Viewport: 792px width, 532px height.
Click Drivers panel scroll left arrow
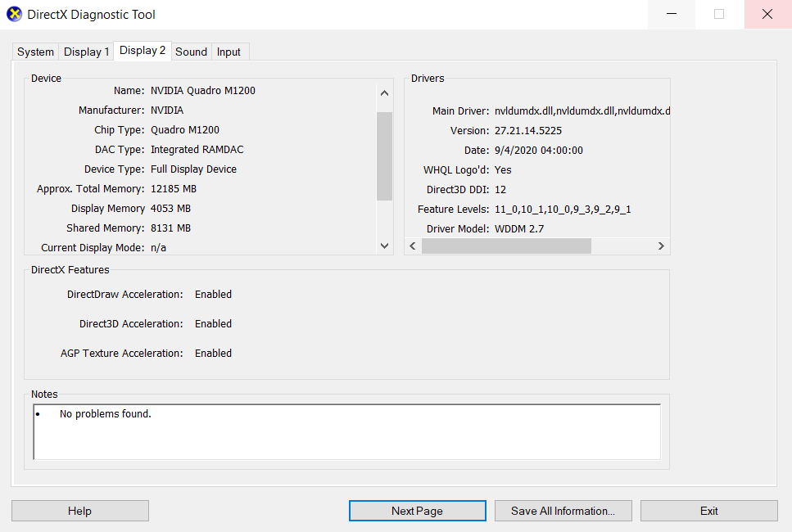point(413,246)
